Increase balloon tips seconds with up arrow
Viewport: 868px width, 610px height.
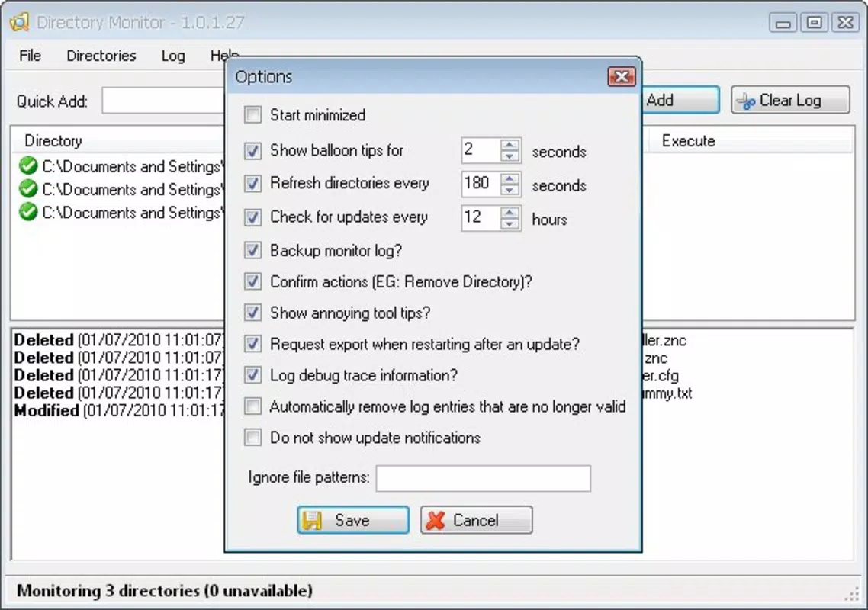[510, 145]
